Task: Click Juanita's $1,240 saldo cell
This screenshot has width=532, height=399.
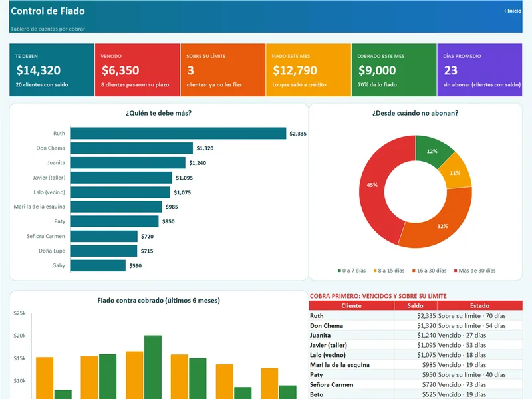Action: pyautogui.click(x=415, y=335)
